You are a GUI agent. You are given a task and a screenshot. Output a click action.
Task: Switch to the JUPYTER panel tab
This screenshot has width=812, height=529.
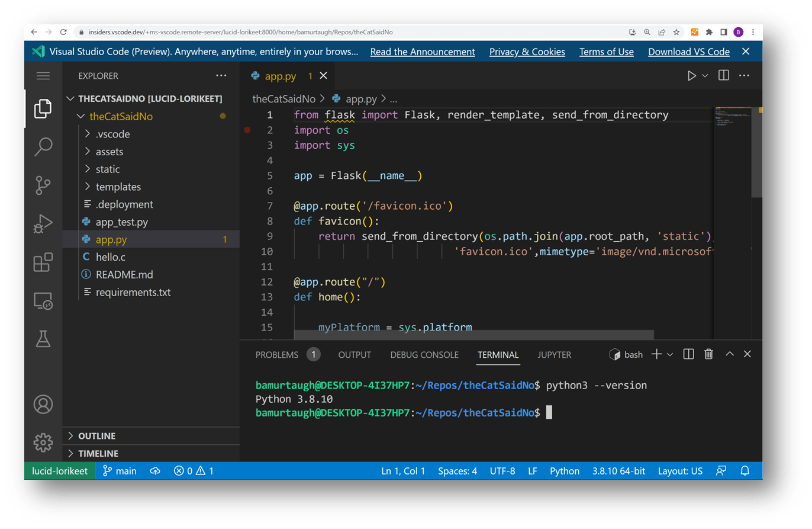[x=555, y=355]
